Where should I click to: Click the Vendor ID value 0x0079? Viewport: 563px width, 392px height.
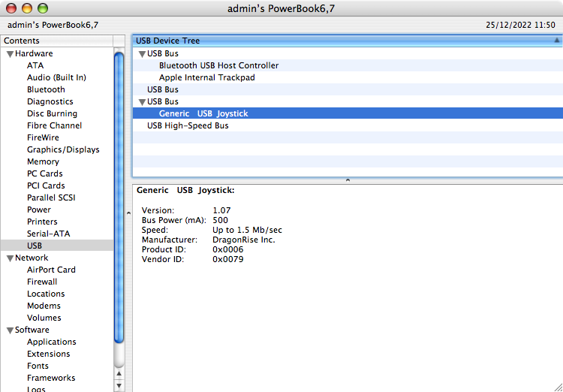click(x=228, y=259)
